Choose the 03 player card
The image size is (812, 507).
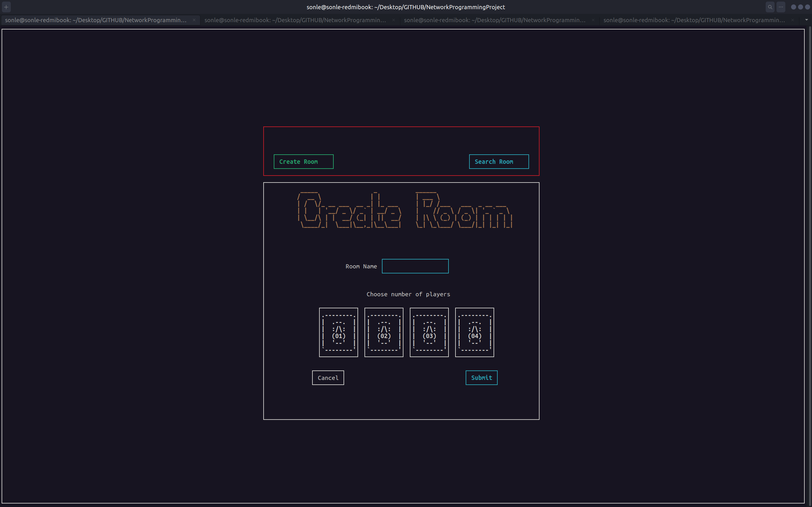point(429,332)
